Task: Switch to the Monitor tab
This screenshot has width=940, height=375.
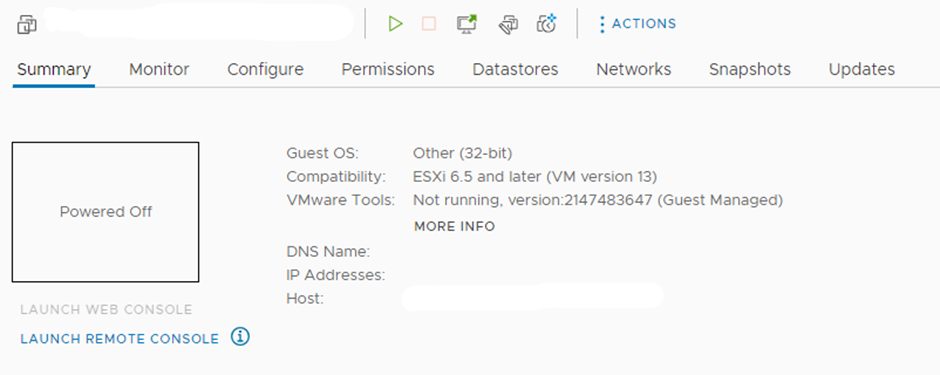Action: (x=159, y=69)
